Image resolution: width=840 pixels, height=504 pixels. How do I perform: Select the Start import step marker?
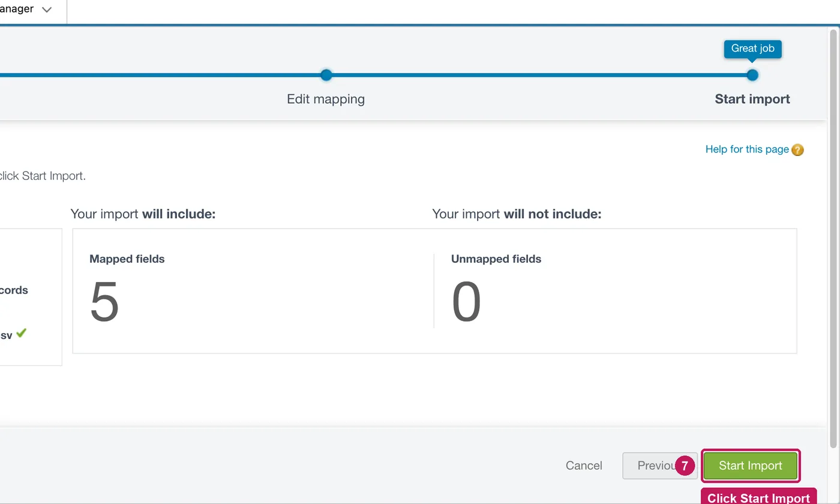pyautogui.click(x=752, y=75)
